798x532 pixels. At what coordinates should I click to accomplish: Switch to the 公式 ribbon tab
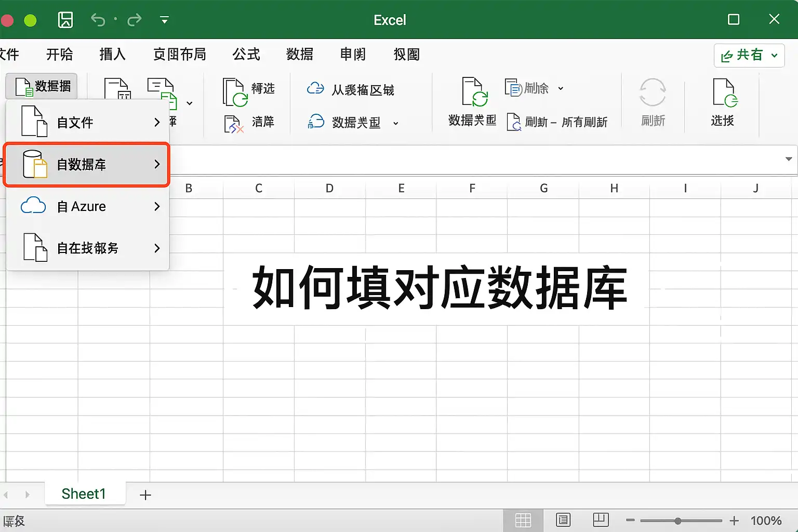(x=246, y=54)
